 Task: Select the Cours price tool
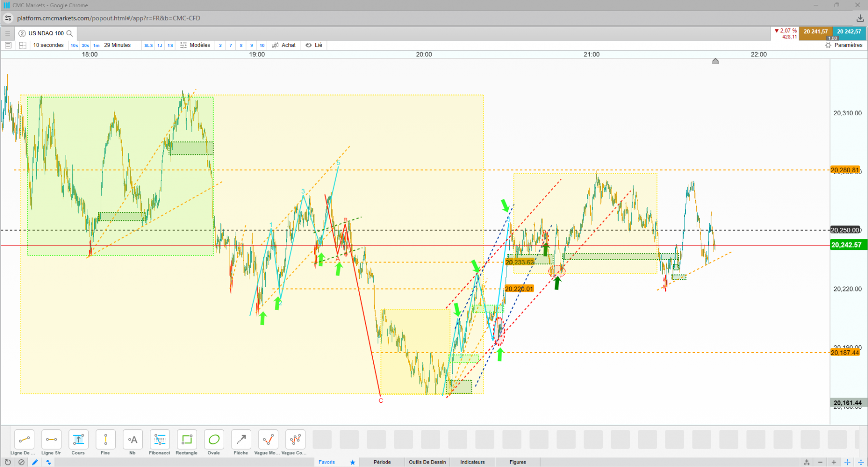[78, 442]
